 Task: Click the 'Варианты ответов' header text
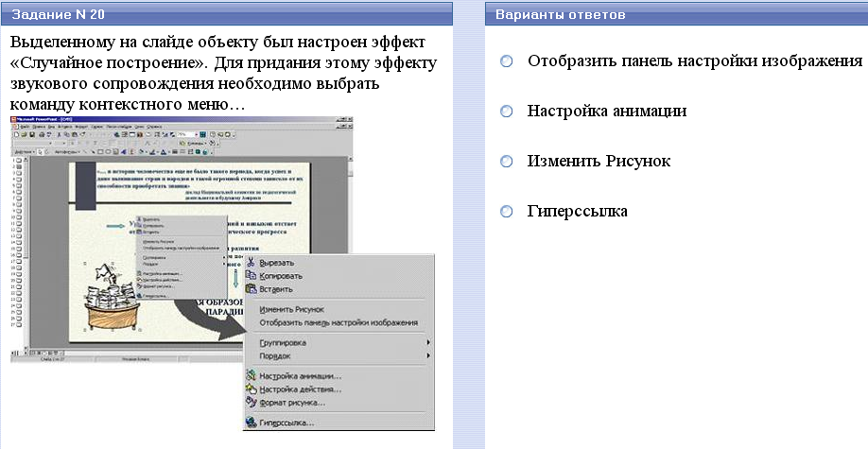click(560, 14)
